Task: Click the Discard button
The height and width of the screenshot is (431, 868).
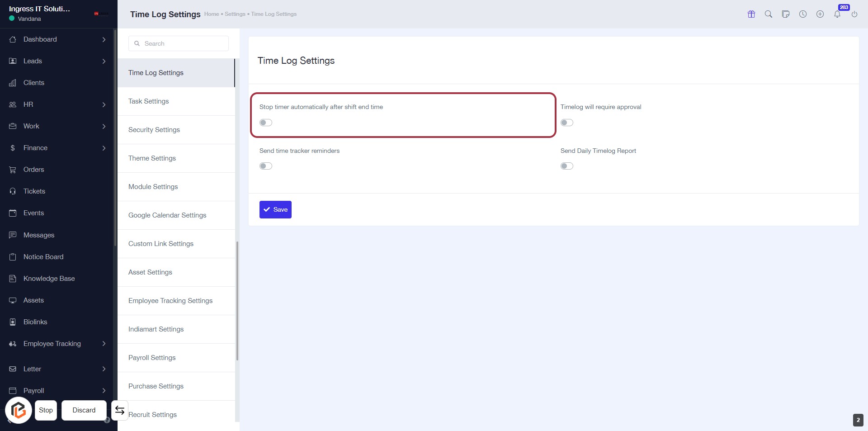Action: (84, 410)
